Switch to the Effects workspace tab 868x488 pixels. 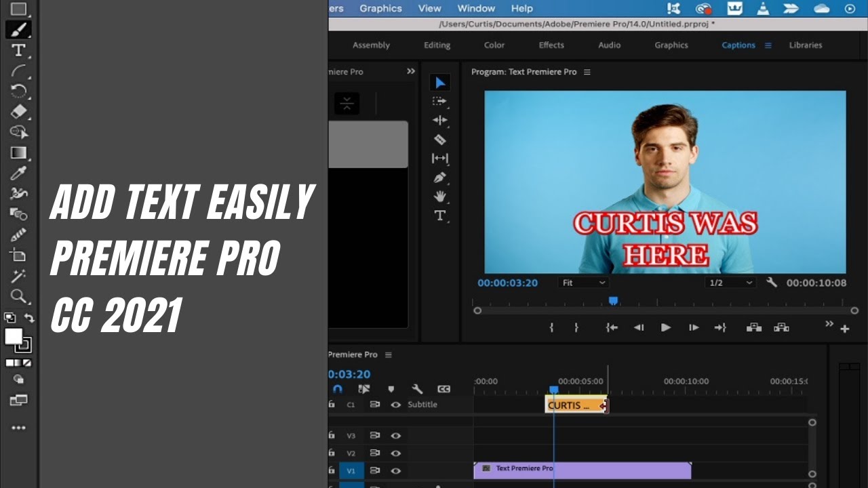click(x=551, y=45)
